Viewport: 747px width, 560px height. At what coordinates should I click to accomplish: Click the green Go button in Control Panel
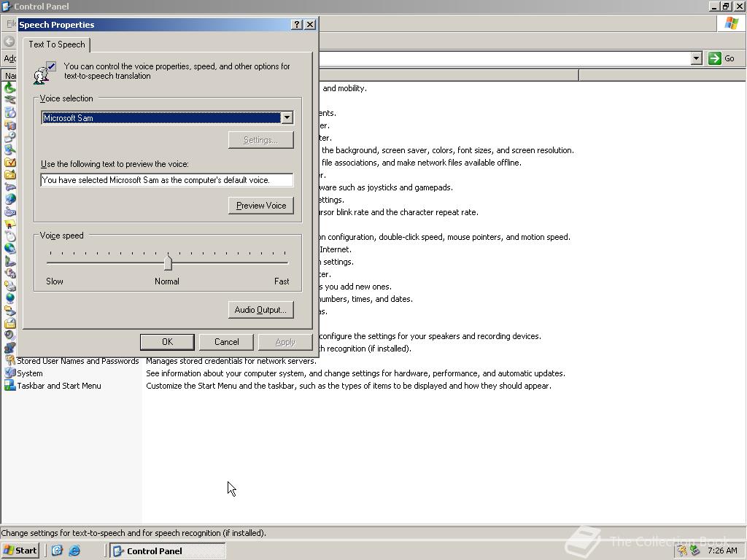click(721, 58)
